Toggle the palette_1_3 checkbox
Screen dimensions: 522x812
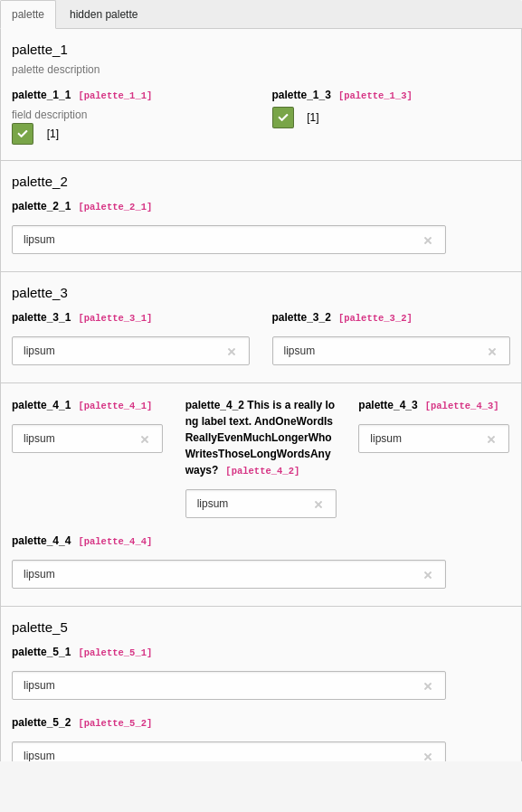(283, 118)
